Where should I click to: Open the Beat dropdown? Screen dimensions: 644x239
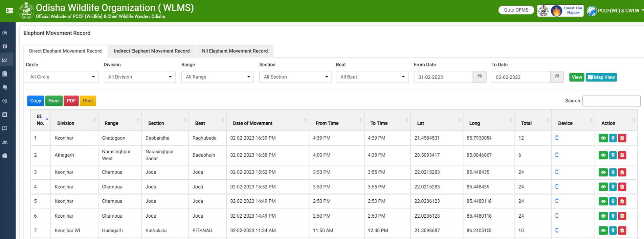click(372, 77)
